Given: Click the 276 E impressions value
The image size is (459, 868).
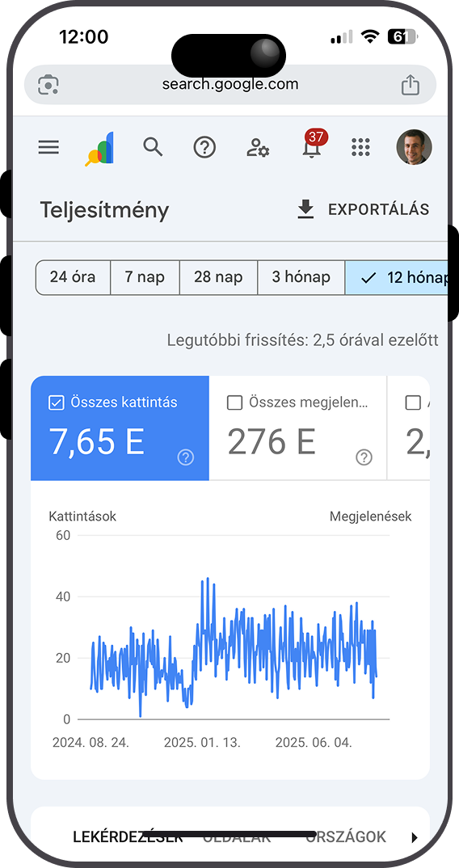Looking at the screenshot, I should coord(272,442).
